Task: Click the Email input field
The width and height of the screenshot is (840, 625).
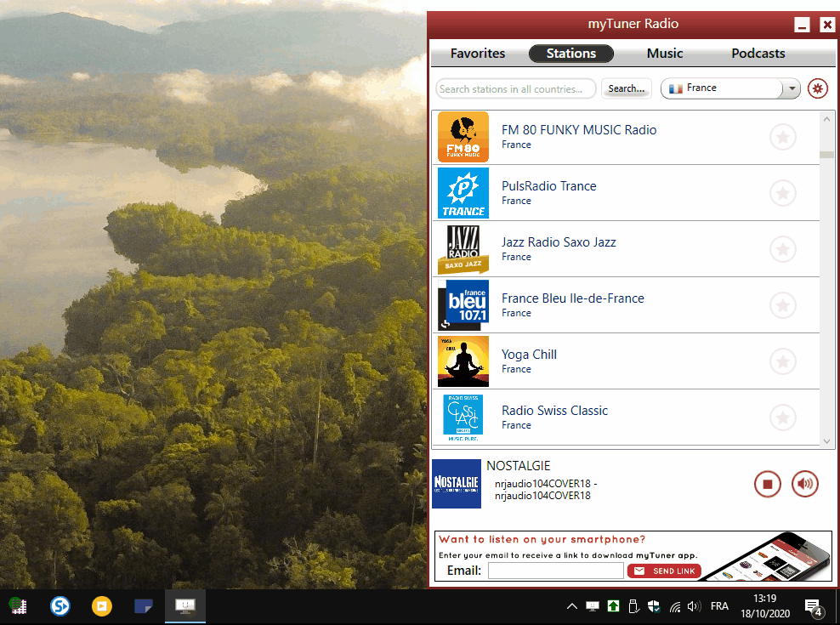Action: [555, 571]
